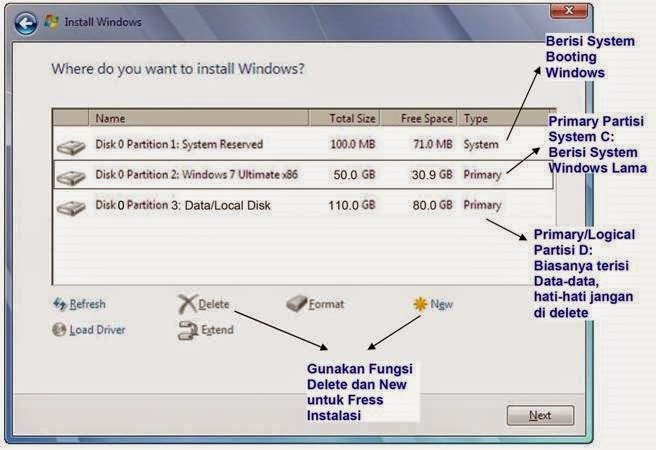Sort by the Free Space column header
This screenshot has height=450, width=656.
419,118
